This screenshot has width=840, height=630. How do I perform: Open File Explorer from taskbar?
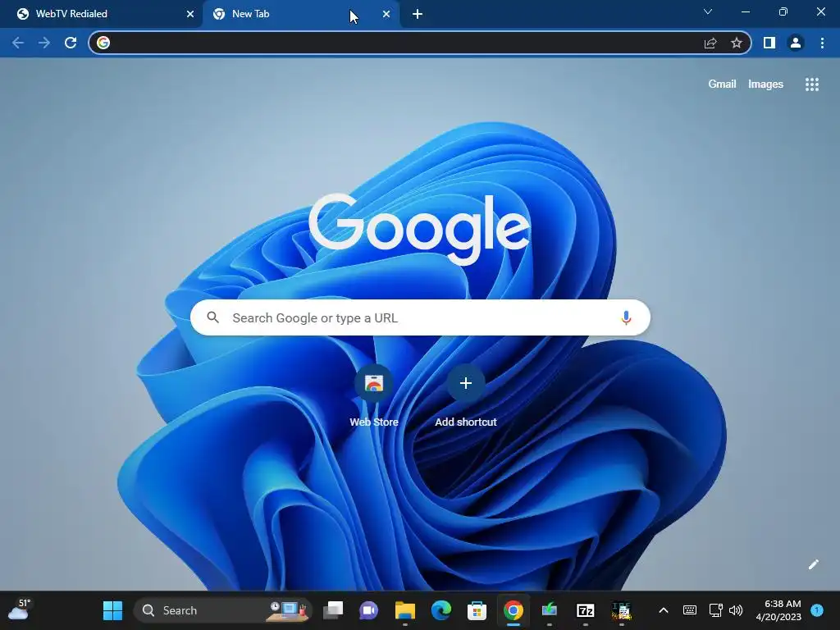[x=405, y=610]
